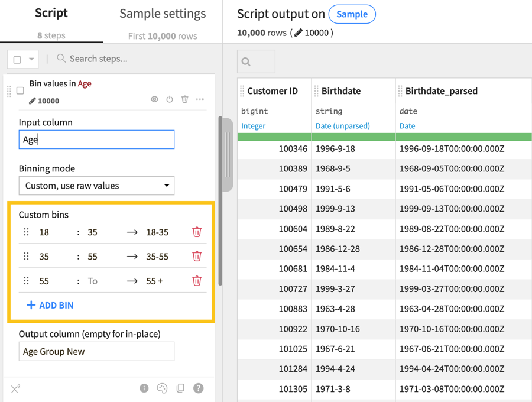The width and height of the screenshot is (532, 402).
Task: Check the Bin values in Age checkbox
Action: tap(20, 91)
